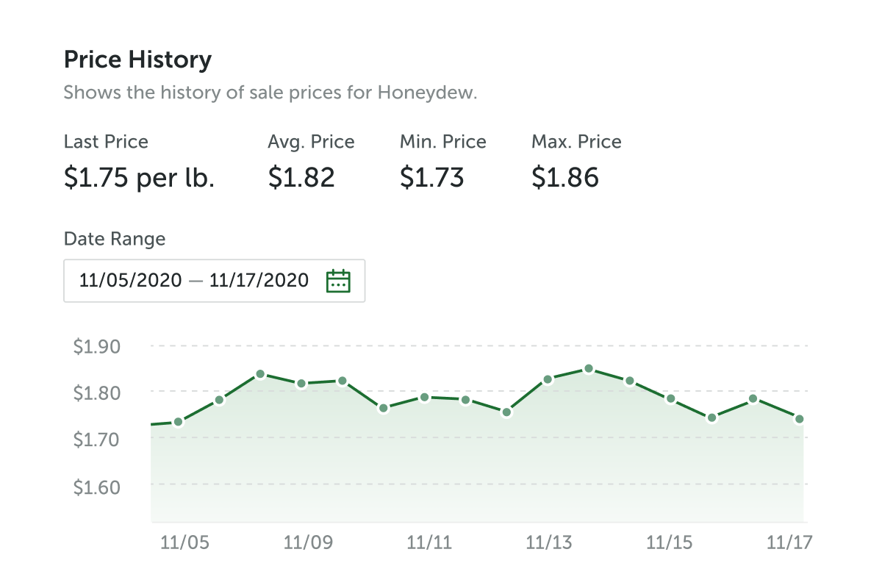Select the $1.86 maximum price value

[565, 178]
